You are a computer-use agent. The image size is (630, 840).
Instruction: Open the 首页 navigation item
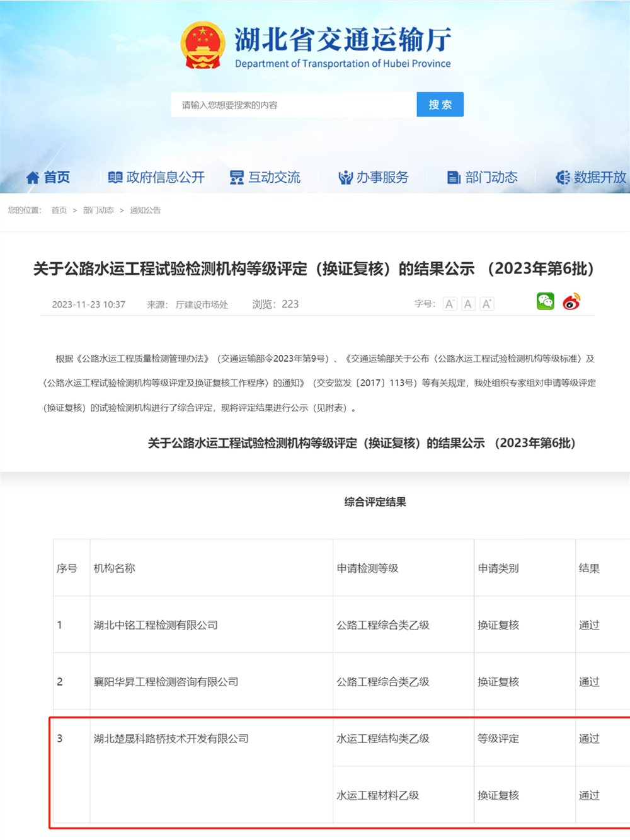[x=49, y=178]
